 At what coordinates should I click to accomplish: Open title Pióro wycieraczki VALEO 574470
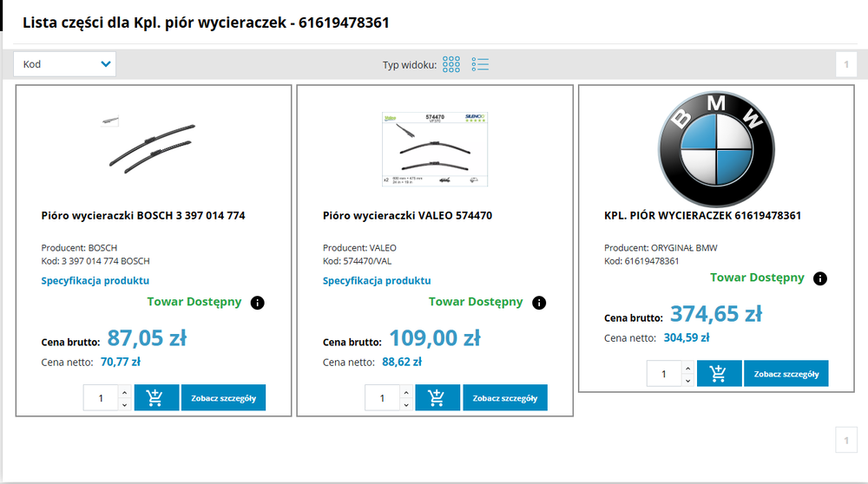[x=407, y=216]
